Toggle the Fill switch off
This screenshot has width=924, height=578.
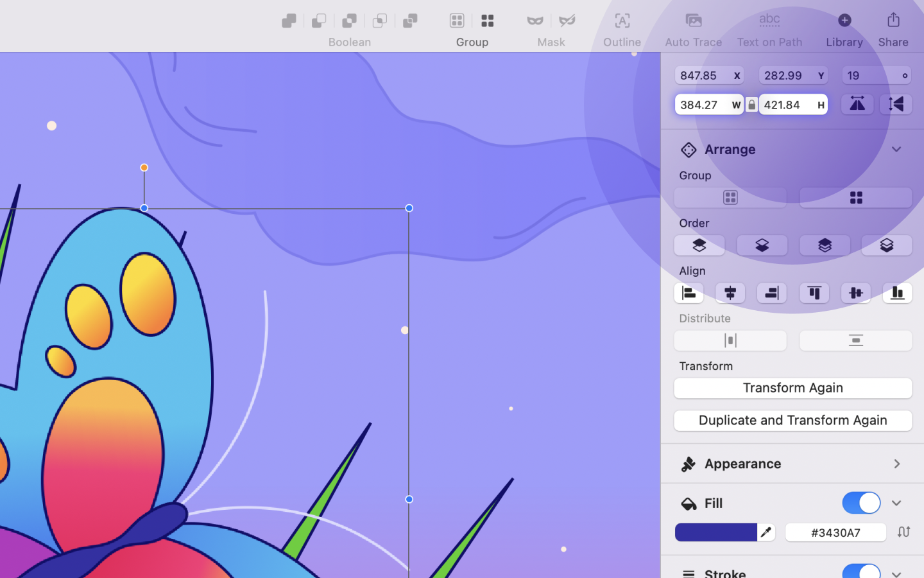(861, 503)
